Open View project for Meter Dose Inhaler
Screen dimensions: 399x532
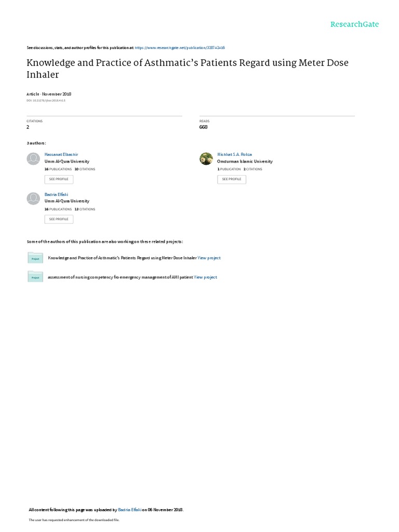pyautogui.click(x=209, y=258)
